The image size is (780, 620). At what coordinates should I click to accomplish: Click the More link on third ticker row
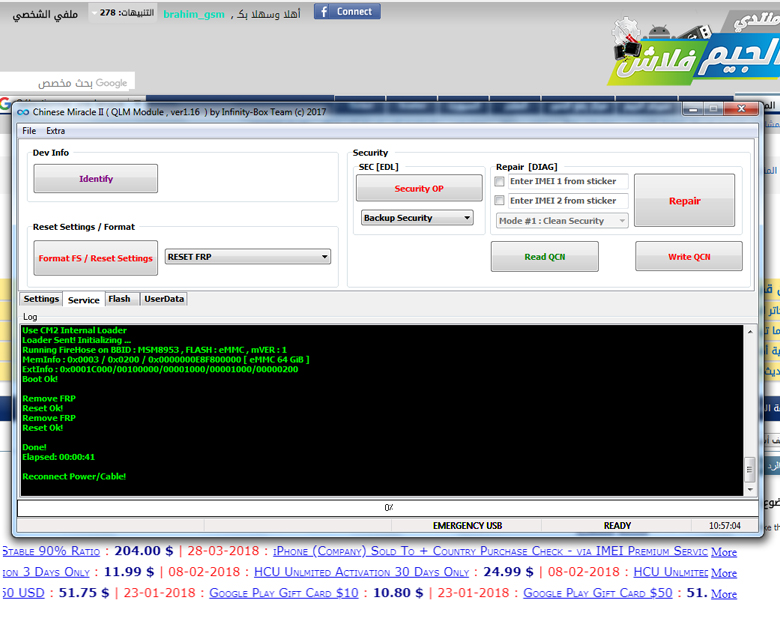pos(724,594)
